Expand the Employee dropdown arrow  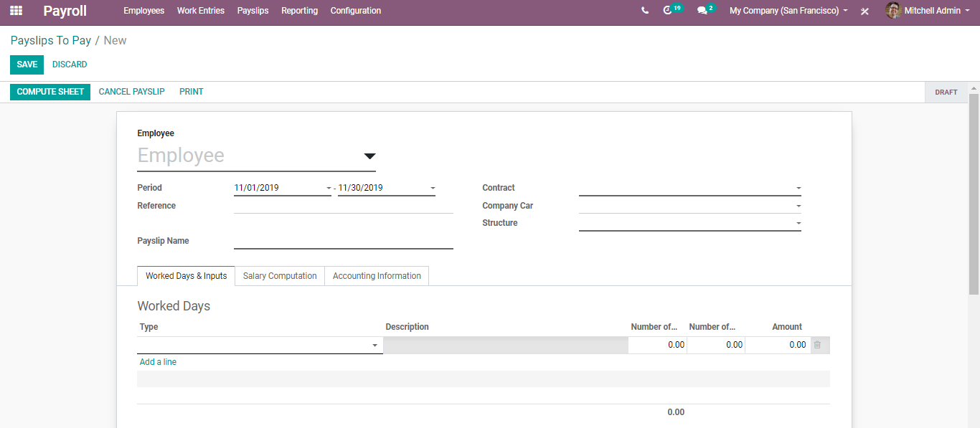click(x=369, y=156)
